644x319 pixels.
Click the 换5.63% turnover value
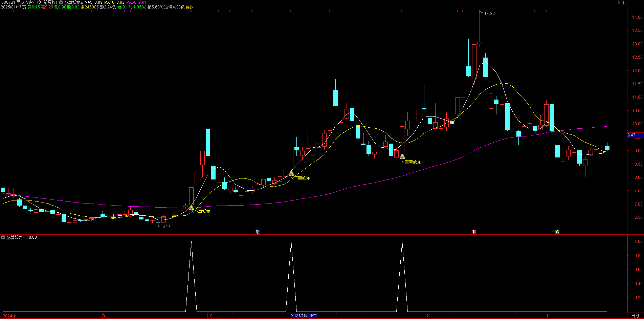155,7
